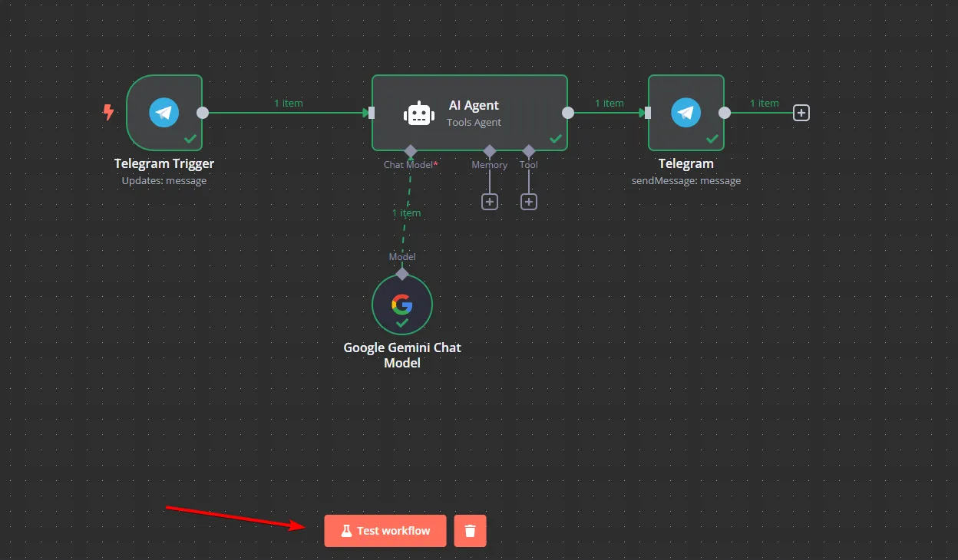Viewport: 958px width, 560px height.
Task: Click the red lightning trigger indicator
Action: click(109, 113)
